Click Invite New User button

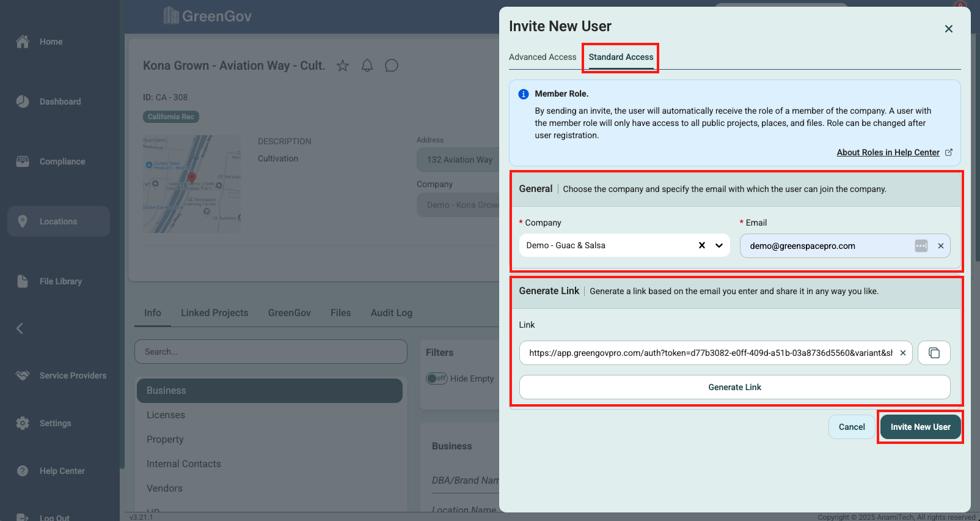click(x=920, y=427)
